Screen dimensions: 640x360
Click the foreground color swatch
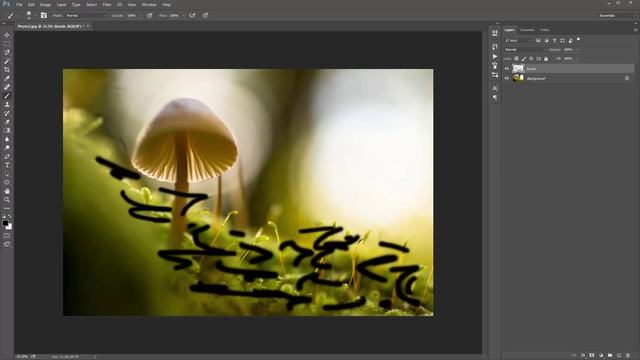5,223
